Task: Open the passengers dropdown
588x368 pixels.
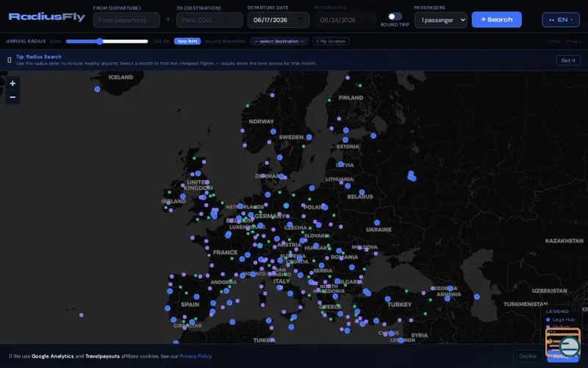Action: [440, 20]
